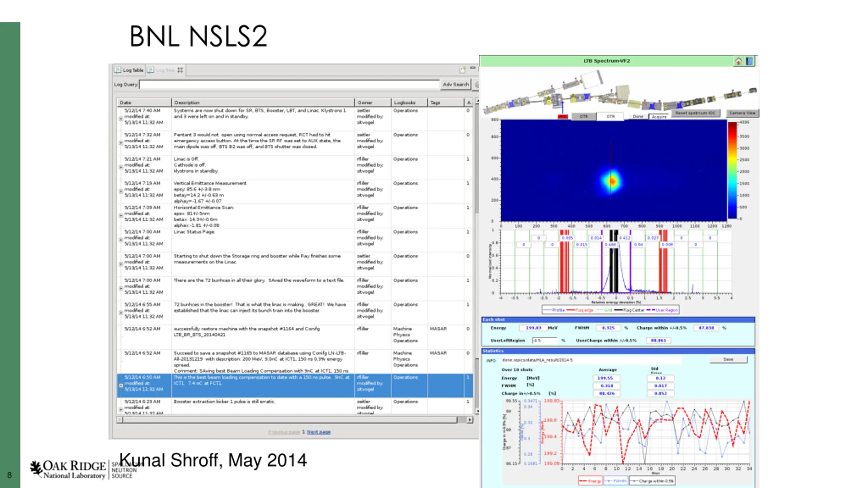Click the red VF2 flag indicator
This screenshot has width=868, height=488.
pyautogui.click(x=562, y=117)
